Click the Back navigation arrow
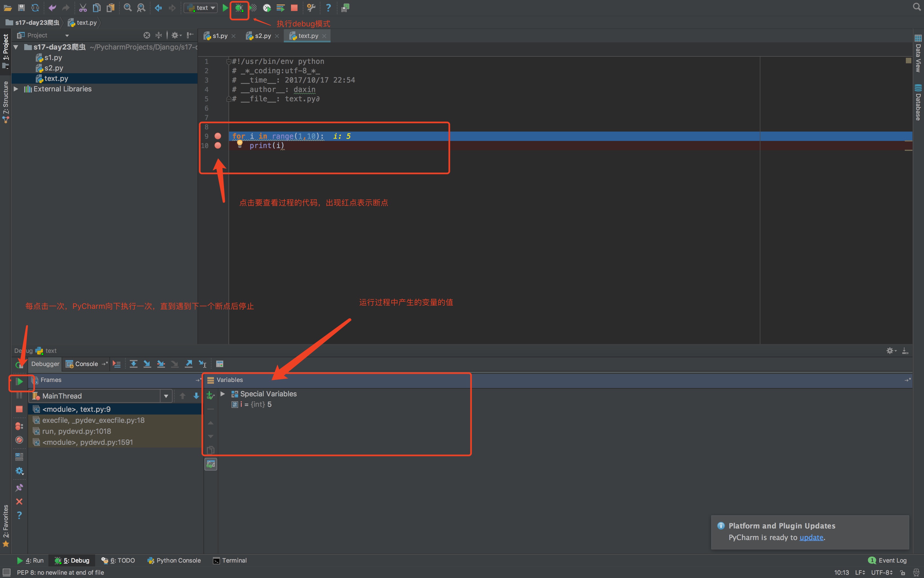924x578 pixels. [158, 8]
